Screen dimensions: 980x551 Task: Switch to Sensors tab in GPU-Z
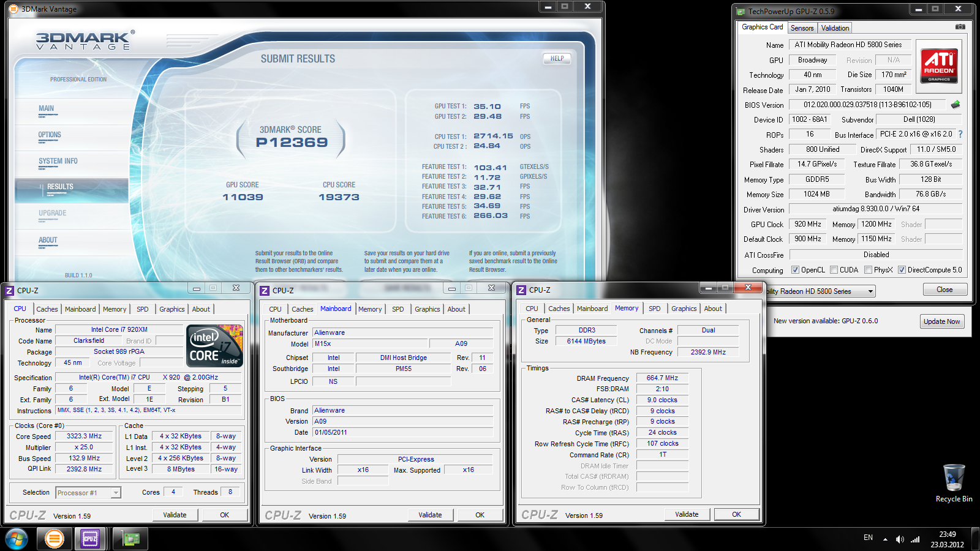(802, 28)
